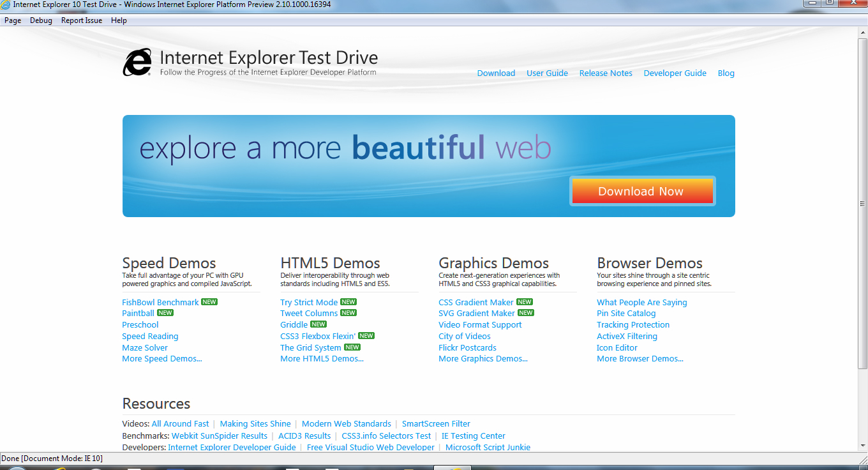Click NEW badge beside Griddle
The image size is (868, 470).
point(318,324)
